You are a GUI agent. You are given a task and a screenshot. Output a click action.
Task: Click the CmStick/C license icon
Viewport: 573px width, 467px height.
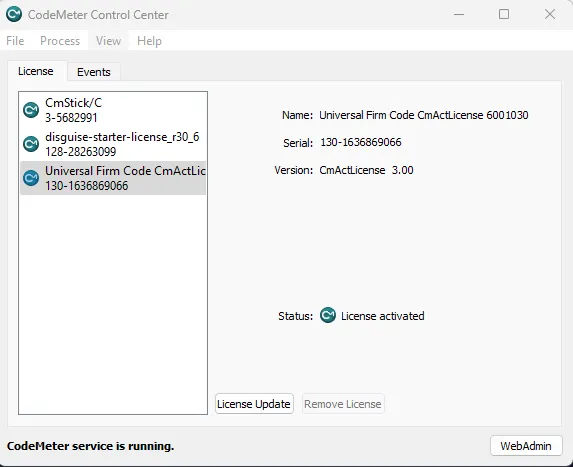(x=31, y=110)
